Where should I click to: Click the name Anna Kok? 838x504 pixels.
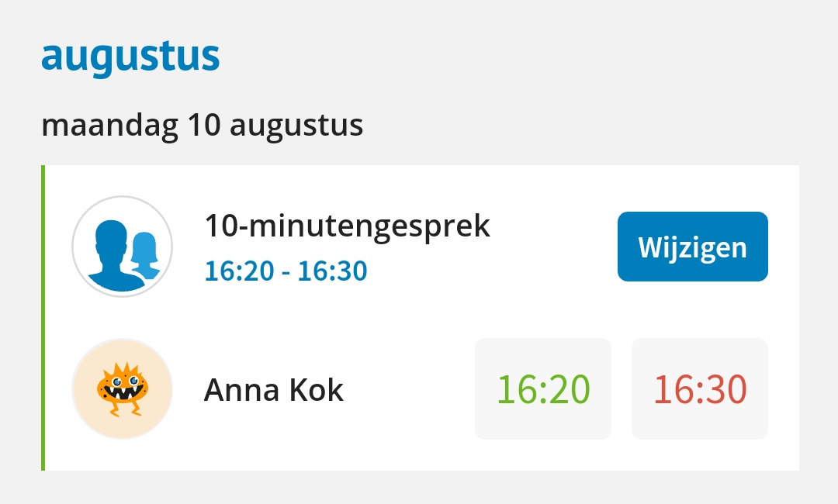[274, 390]
